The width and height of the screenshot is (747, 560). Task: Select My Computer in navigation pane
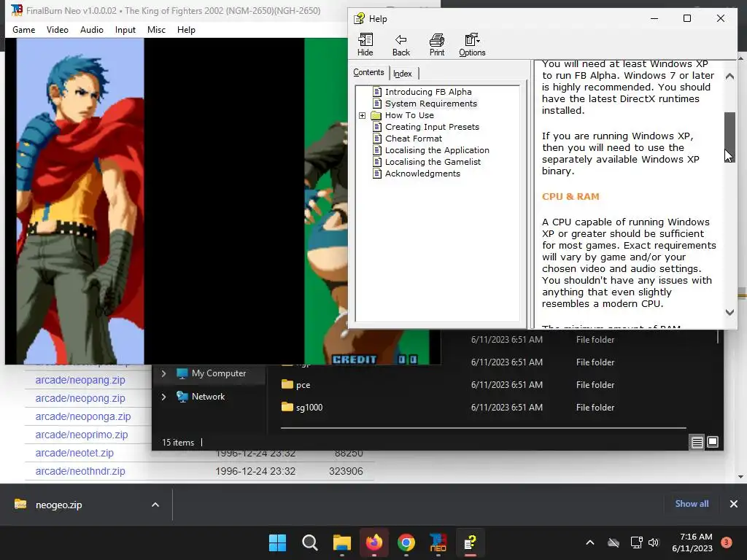(219, 373)
